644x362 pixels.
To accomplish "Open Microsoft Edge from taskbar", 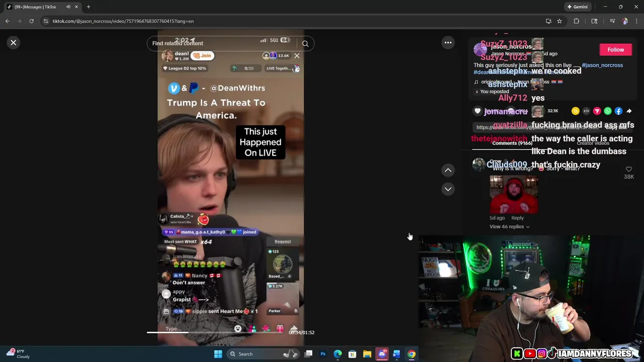I will 338,354.
